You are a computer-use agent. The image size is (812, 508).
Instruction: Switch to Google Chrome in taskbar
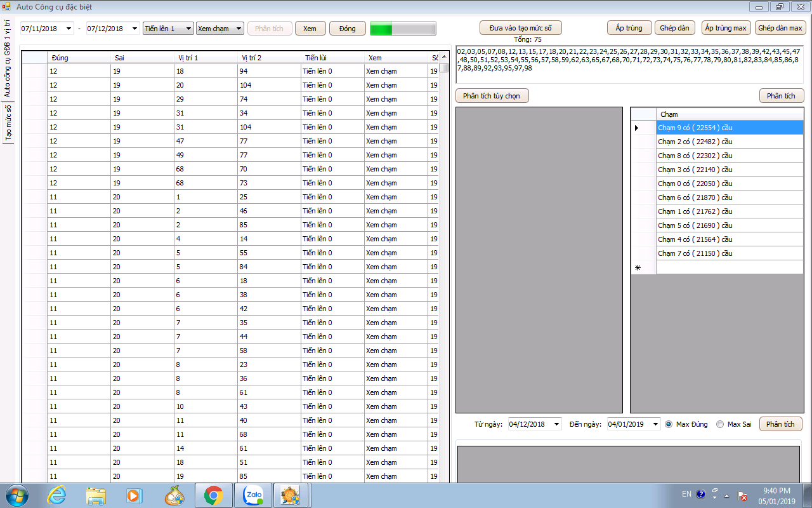213,495
